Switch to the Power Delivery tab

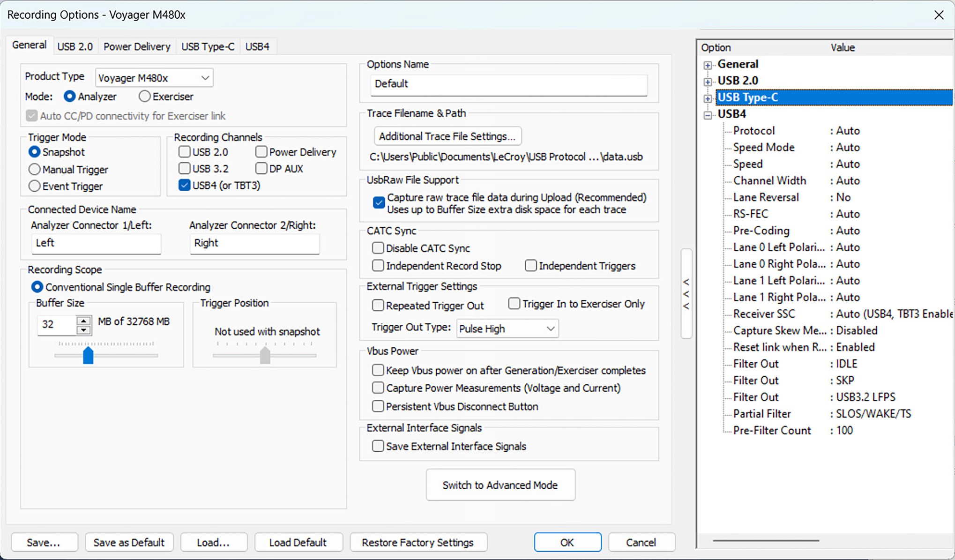[x=137, y=46]
